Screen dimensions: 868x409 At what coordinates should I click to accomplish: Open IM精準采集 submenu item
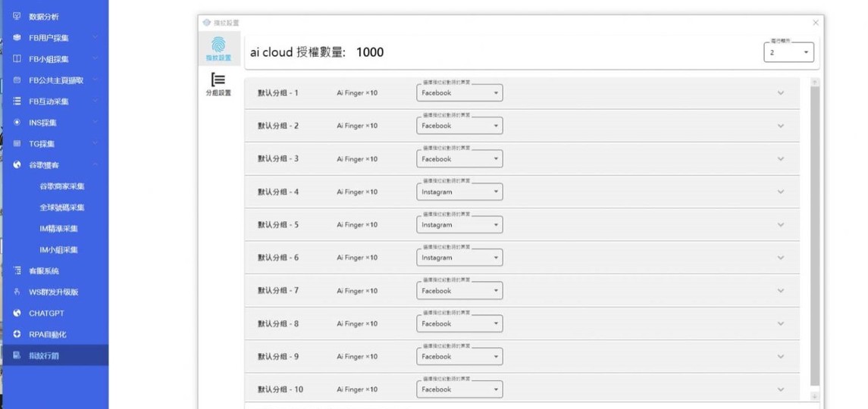coord(58,229)
